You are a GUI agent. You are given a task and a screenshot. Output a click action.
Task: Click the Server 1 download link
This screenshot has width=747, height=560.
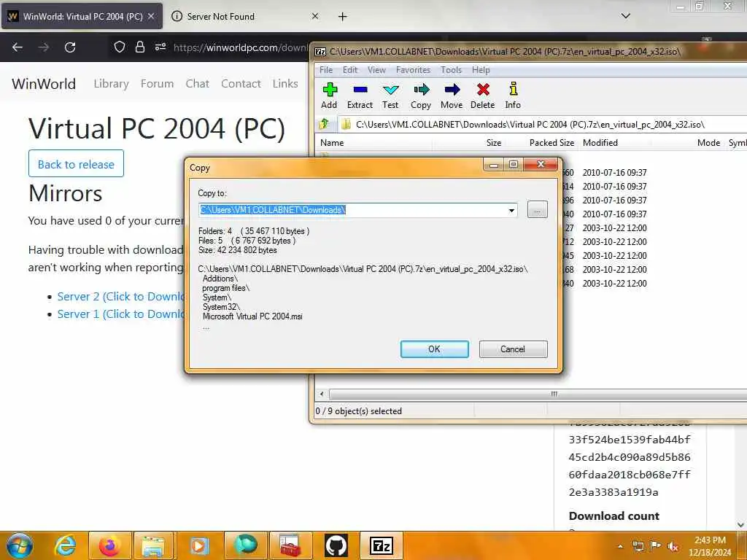click(120, 314)
